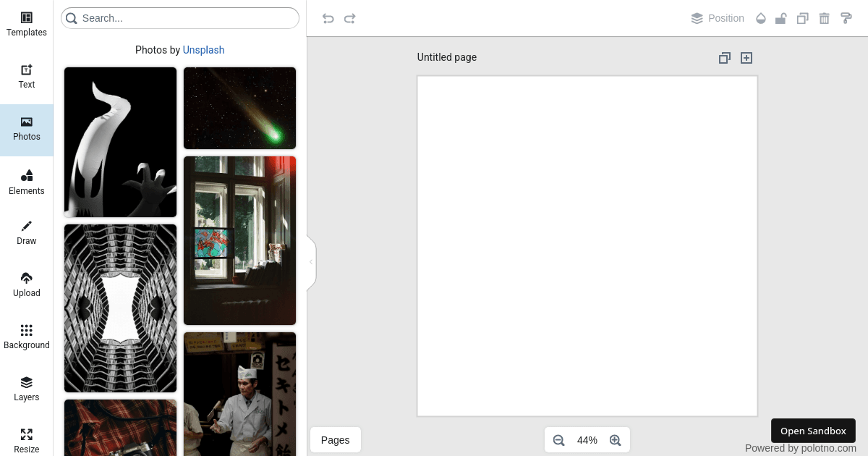Click the blank white canvas page
The width and height of the screenshot is (868, 456).
587,246
